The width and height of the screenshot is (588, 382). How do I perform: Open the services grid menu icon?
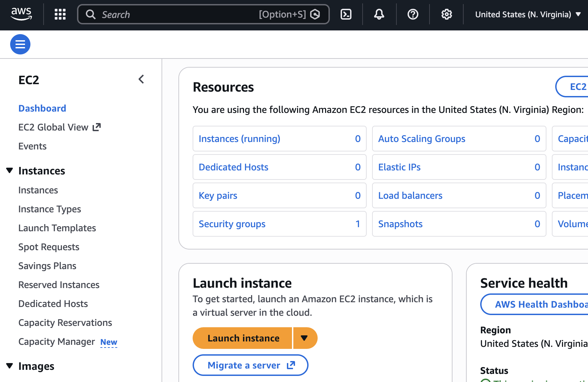coord(60,14)
